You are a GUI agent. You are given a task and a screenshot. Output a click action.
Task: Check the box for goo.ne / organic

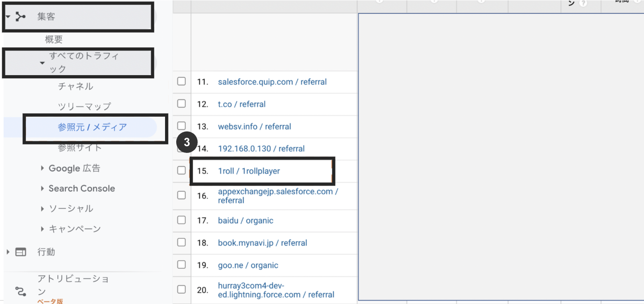(181, 265)
